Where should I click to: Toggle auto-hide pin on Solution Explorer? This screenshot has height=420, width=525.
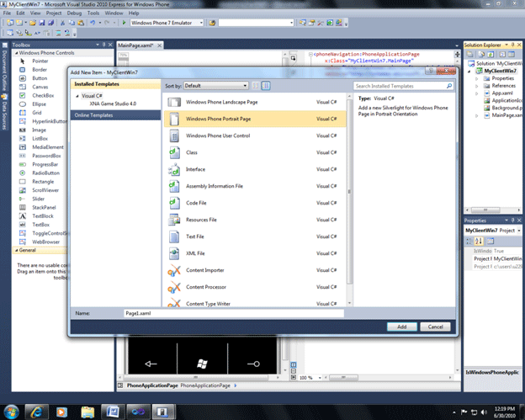[x=512, y=45]
